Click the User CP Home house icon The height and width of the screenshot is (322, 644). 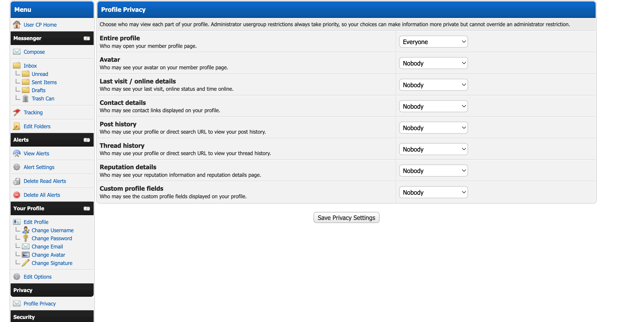(x=17, y=25)
